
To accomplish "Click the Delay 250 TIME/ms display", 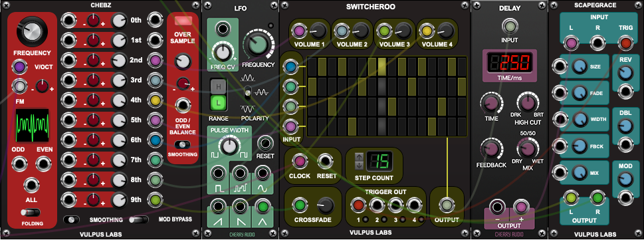I will pos(509,63).
